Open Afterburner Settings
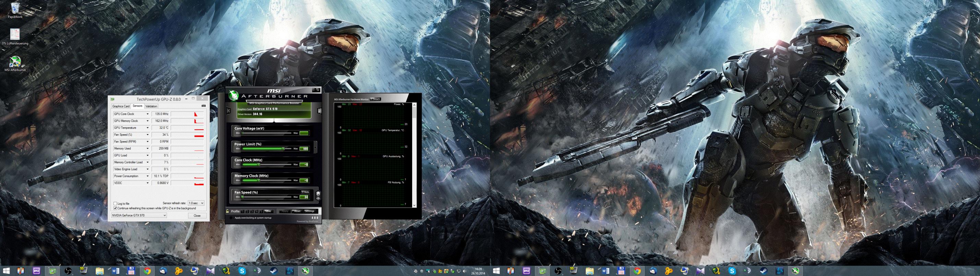Viewport: 980px width, 276px height. (309, 211)
